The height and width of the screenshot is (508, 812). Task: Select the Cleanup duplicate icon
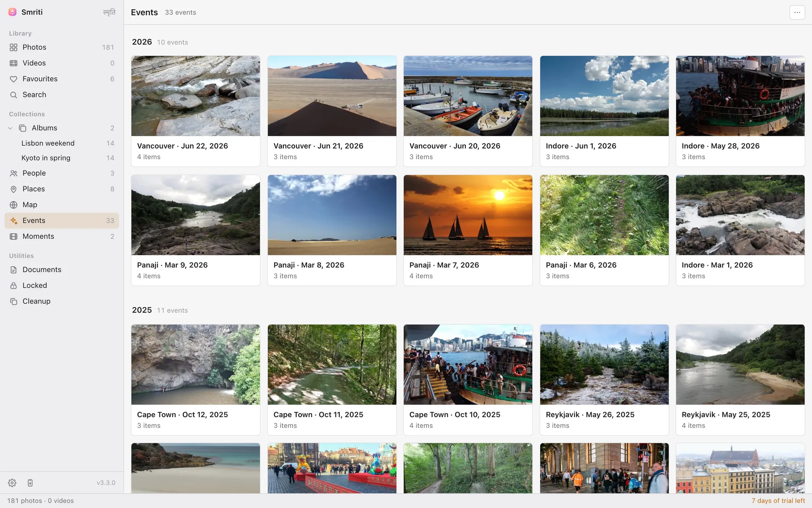[14, 301]
